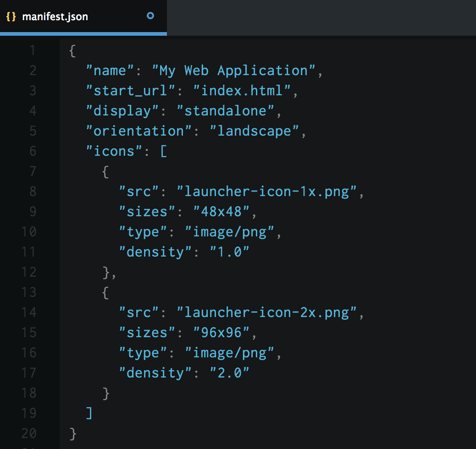Click the "src" key on line 14
Screen dimensions: 476x449
coord(139,312)
